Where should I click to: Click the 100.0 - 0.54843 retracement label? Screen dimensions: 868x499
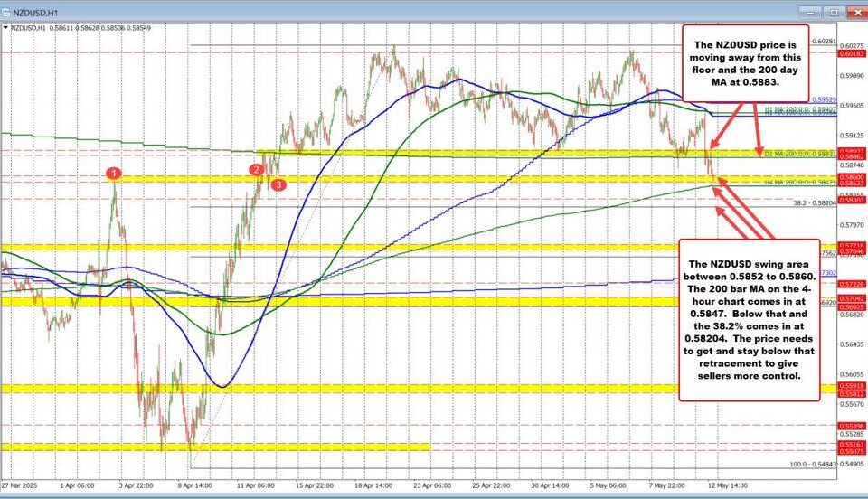813,464
